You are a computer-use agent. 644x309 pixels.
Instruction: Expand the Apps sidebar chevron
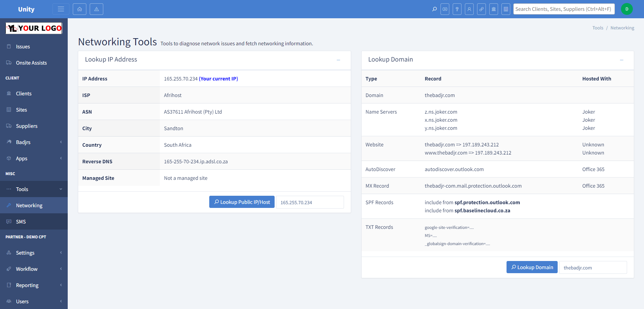pyautogui.click(x=61, y=158)
